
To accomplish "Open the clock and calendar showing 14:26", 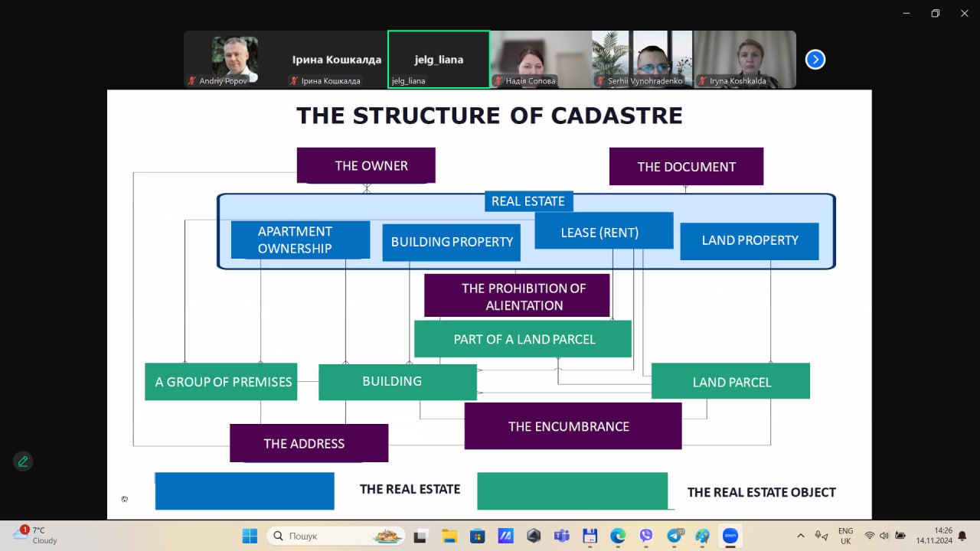I will (x=933, y=536).
